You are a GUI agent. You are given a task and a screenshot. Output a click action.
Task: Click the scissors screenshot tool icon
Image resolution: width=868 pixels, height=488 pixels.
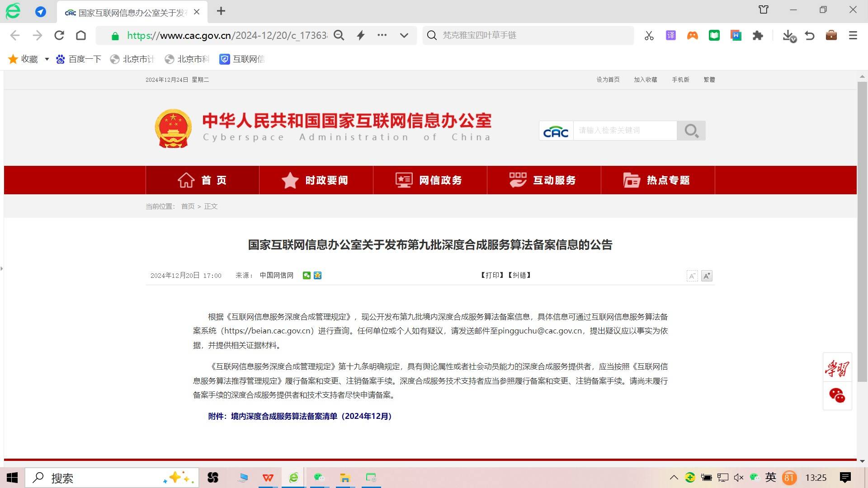(x=649, y=36)
